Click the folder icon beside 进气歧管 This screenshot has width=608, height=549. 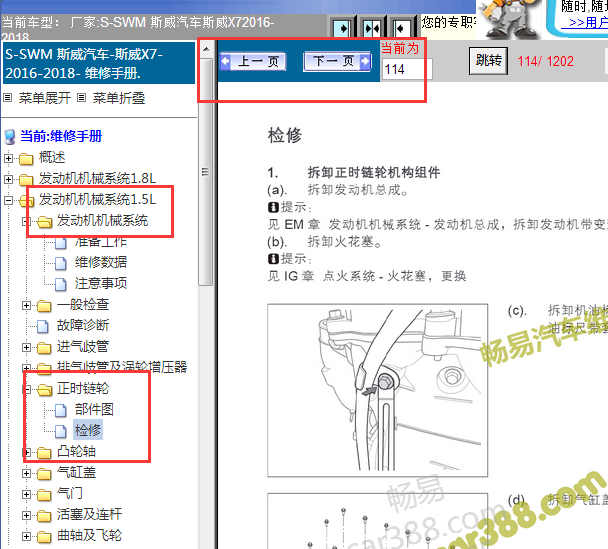click(x=44, y=347)
